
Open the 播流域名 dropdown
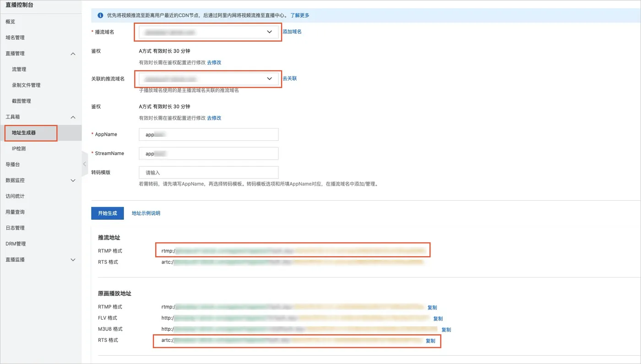click(x=208, y=32)
